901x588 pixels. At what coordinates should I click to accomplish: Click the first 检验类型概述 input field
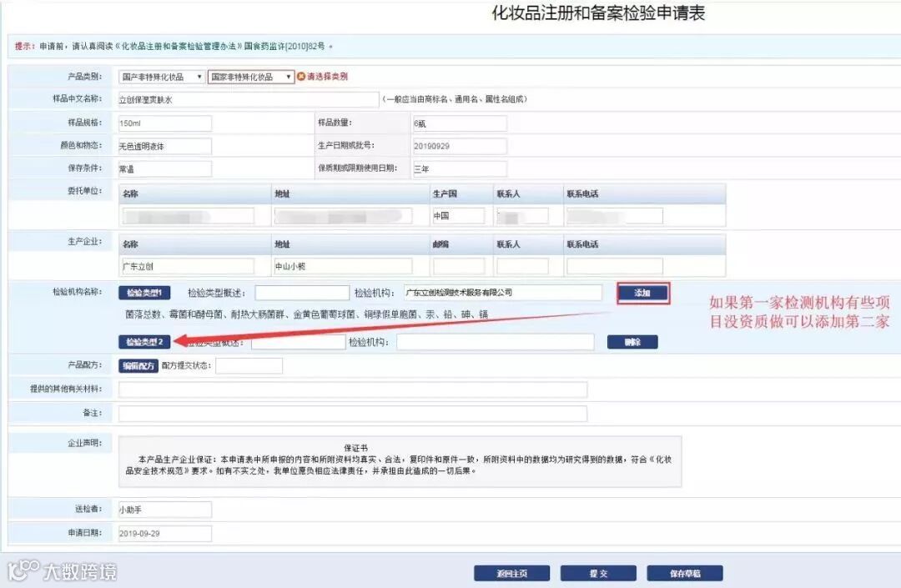click(x=302, y=293)
